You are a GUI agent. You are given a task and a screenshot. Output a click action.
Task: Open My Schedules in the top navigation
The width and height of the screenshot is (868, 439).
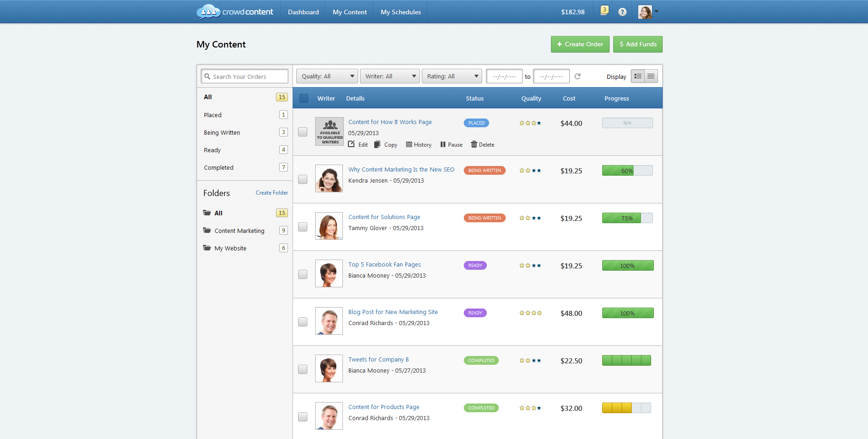click(401, 12)
